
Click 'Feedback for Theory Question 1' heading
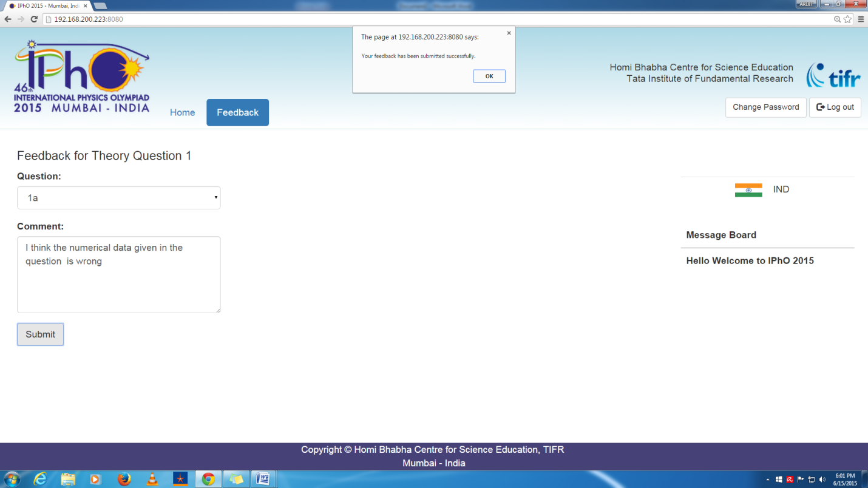(x=104, y=156)
